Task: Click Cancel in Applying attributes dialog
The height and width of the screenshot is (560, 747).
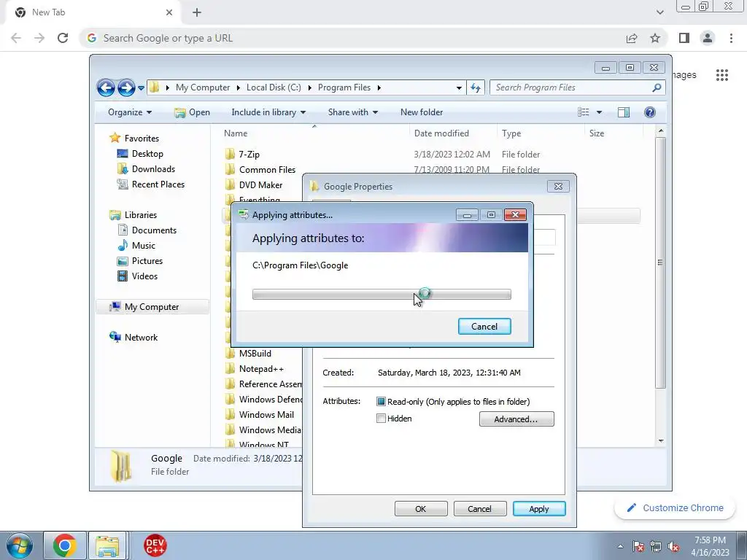Action: tap(484, 326)
